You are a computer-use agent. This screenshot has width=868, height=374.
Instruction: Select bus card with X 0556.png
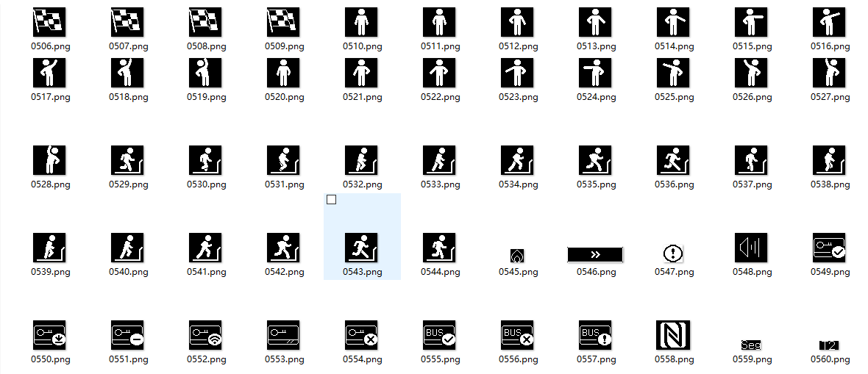517,336
